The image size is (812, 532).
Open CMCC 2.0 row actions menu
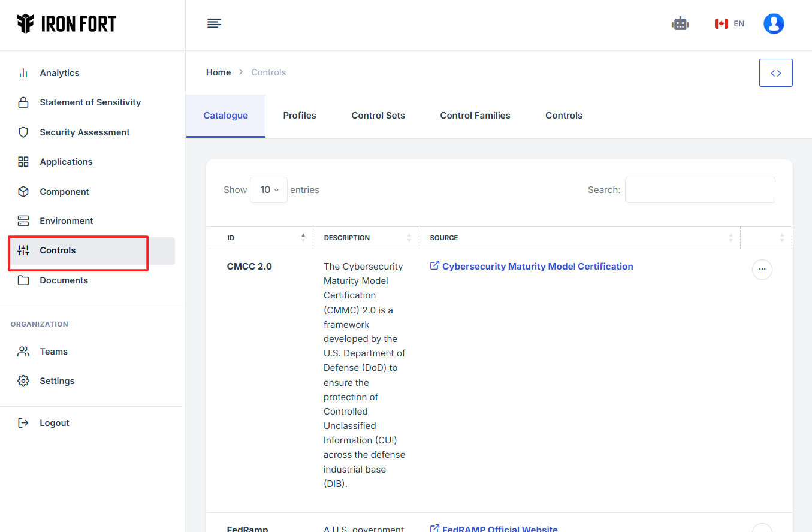(762, 270)
